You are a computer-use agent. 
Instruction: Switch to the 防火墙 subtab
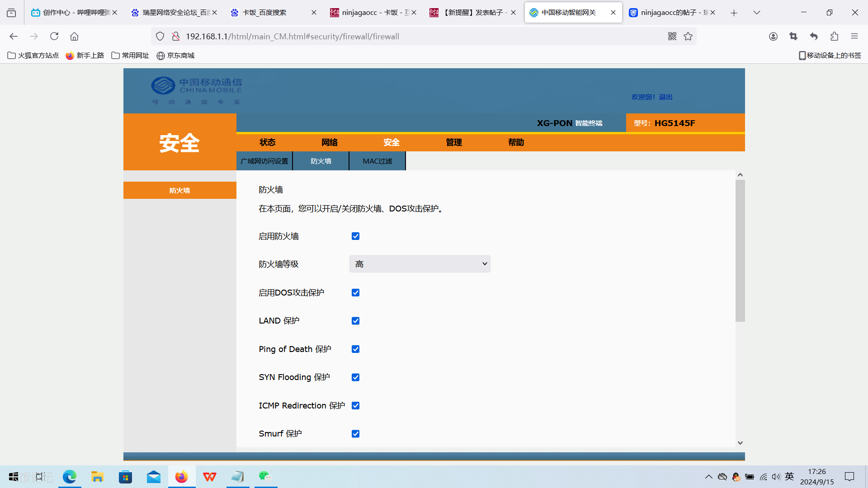click(x=321, y=161)
